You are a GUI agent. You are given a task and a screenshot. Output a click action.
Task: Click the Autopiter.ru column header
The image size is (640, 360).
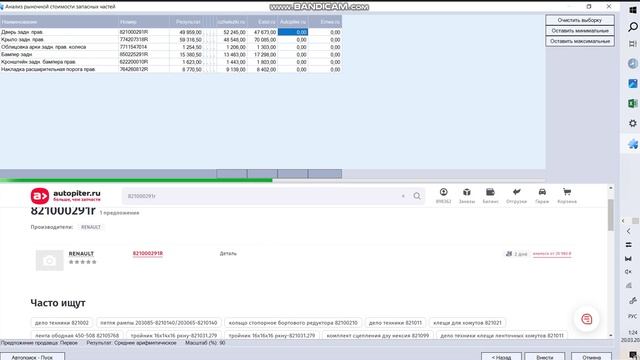click(x=293, y=22)
